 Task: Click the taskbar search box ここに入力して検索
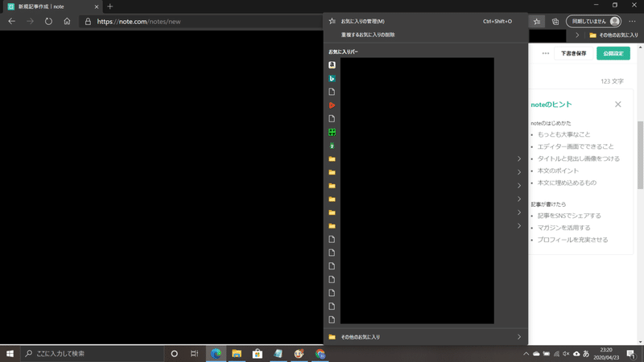coord(93,353)
